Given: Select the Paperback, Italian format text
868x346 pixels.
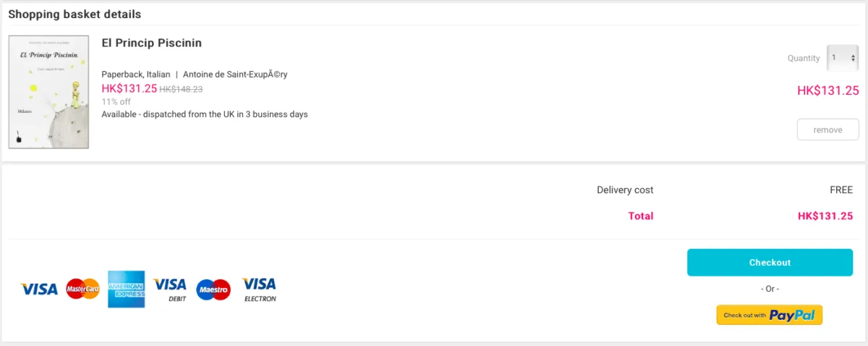Looking at the screenshot, I should point(136,75).
